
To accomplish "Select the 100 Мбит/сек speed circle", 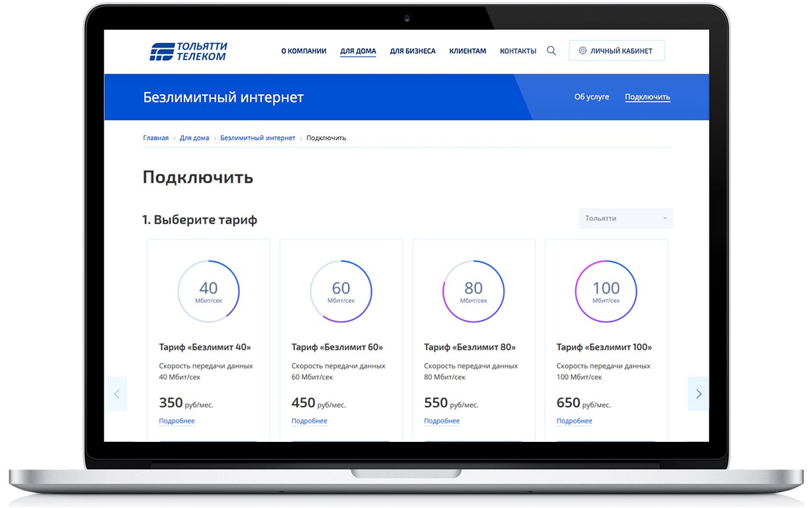I will pos(606,291).
